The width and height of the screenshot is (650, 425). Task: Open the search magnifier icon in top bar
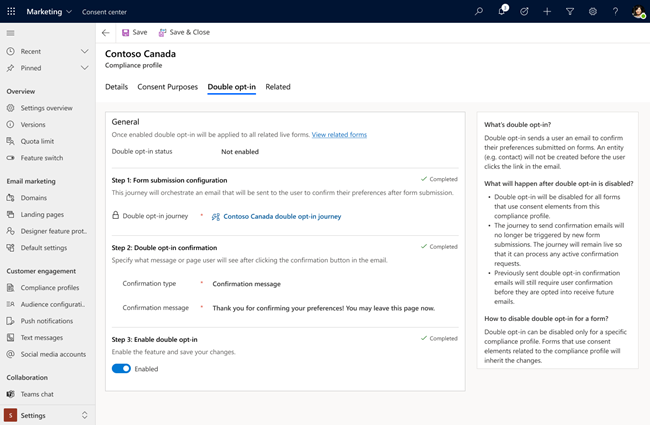479,12
